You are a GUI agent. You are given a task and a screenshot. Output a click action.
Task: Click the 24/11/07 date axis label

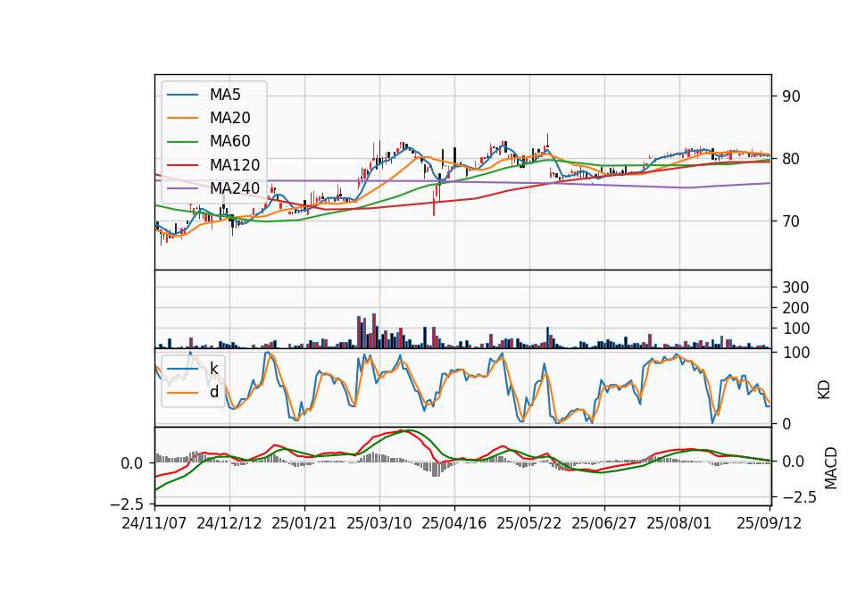pos(154,523)
